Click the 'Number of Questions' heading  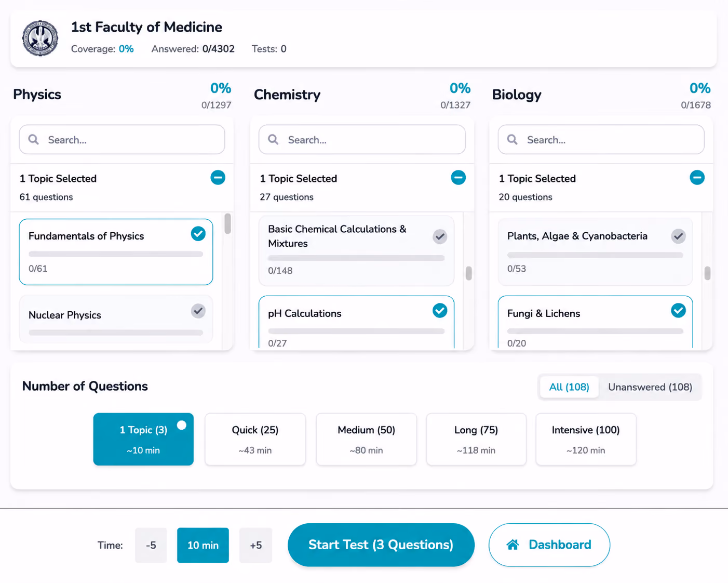tap(85, 386)
